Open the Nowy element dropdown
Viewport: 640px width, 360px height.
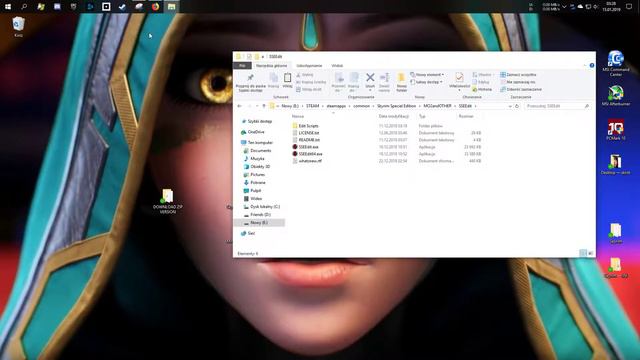tap(427, 75)
